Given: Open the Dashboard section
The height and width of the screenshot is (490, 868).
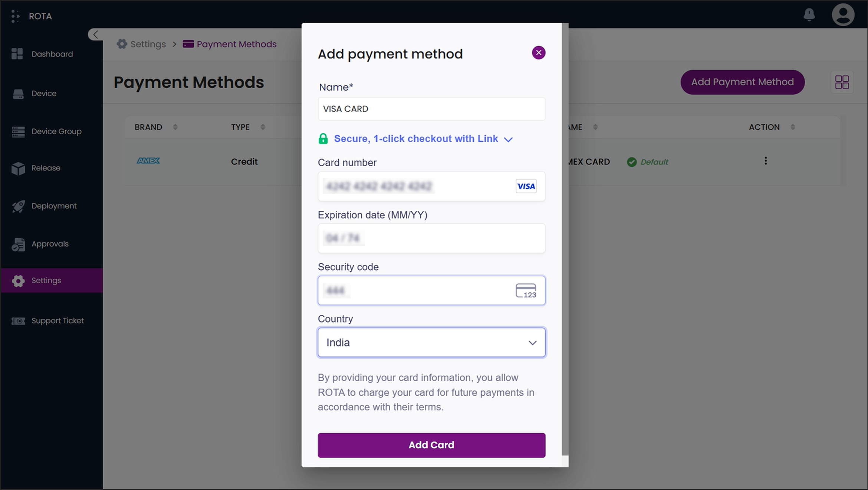Looking at the screenshot, I should coord(52,54).
